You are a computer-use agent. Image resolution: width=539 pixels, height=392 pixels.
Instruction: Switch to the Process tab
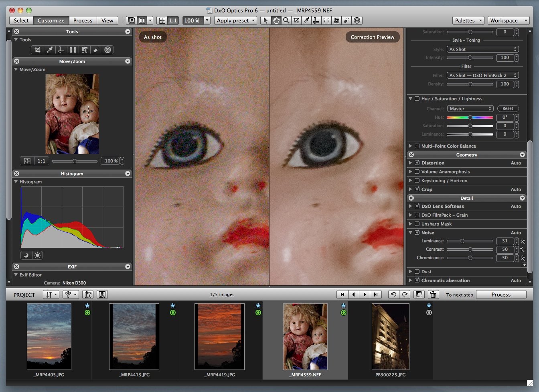click(83, 20)
